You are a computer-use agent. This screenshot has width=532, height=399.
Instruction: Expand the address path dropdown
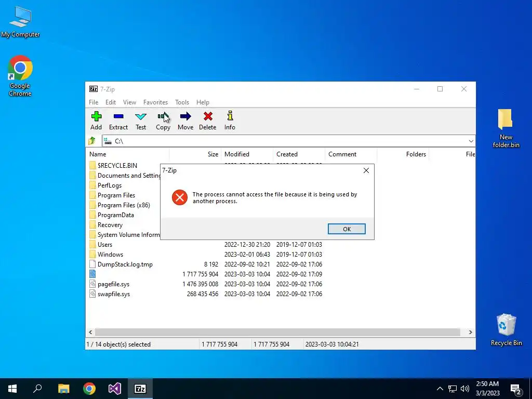[471, 141]
